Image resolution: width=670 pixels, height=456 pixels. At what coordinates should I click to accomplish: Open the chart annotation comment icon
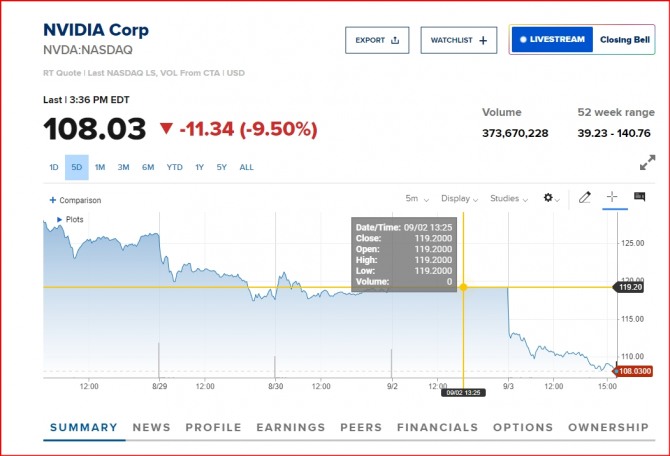click(640, 198)
